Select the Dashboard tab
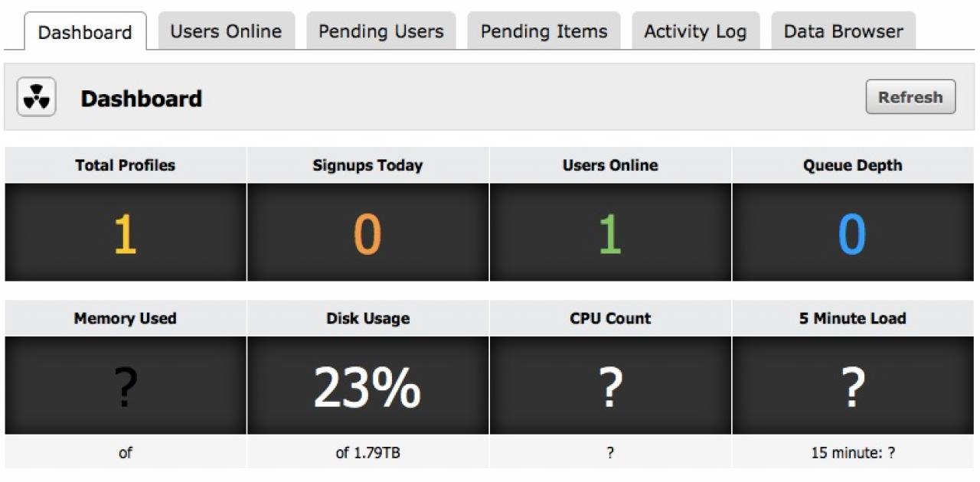980x482 pixels. click(x=85, y=32)
